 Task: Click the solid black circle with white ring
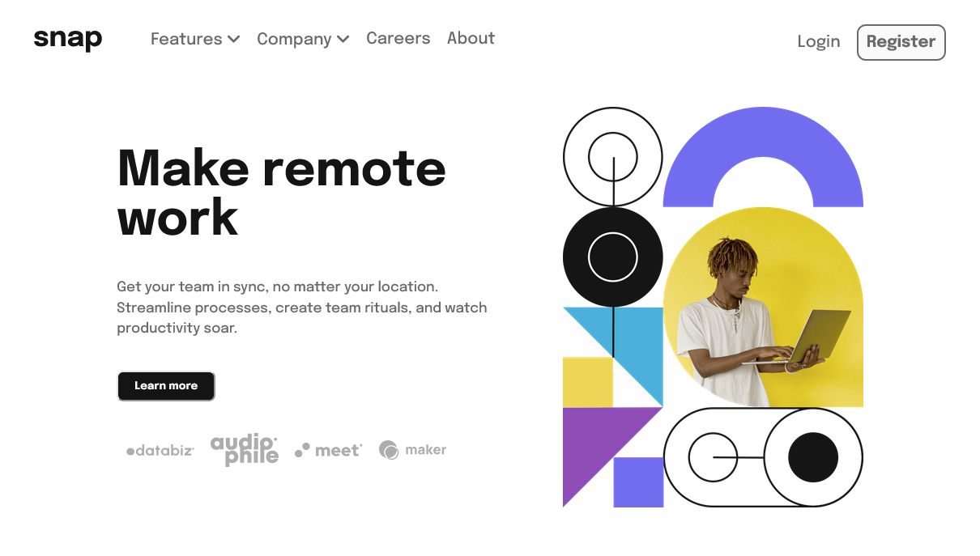pyautogui.click(x=612, y=257)
